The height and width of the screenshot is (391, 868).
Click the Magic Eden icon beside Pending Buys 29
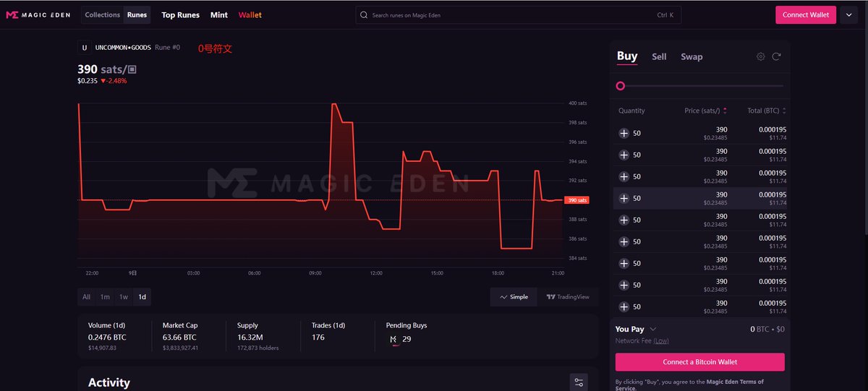click(394, 339)
